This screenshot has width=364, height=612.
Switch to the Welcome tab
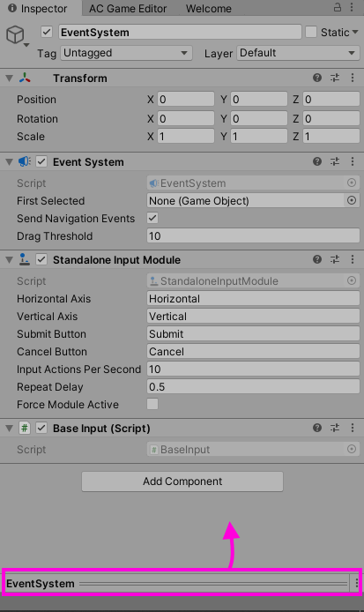pyautogui.click(x=208, y=9)
